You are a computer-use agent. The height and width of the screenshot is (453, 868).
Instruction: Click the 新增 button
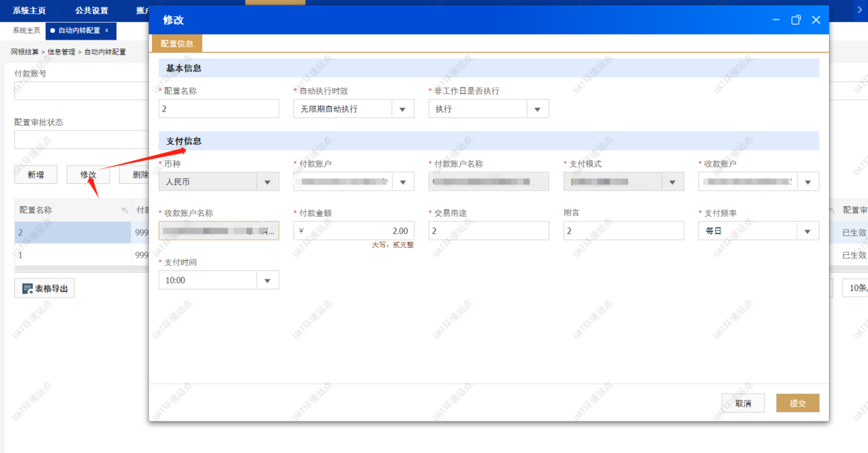click(x=36, y=175)
